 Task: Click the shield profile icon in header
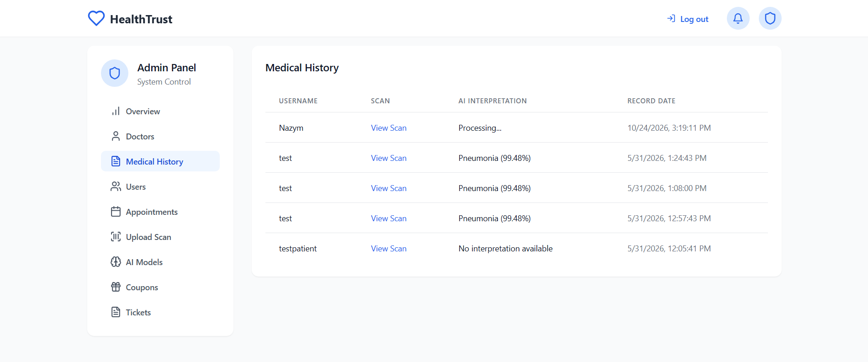coord(770,18)
